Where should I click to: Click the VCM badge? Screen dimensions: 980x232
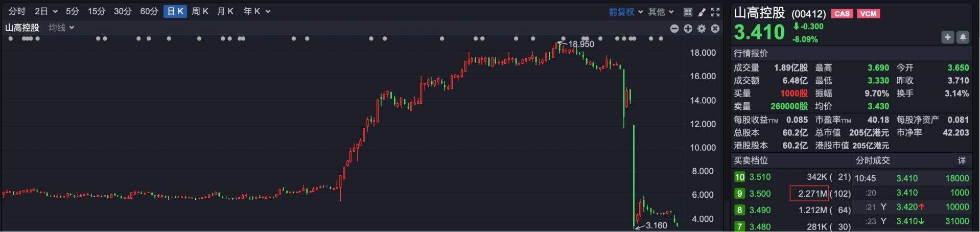[868, 14]
